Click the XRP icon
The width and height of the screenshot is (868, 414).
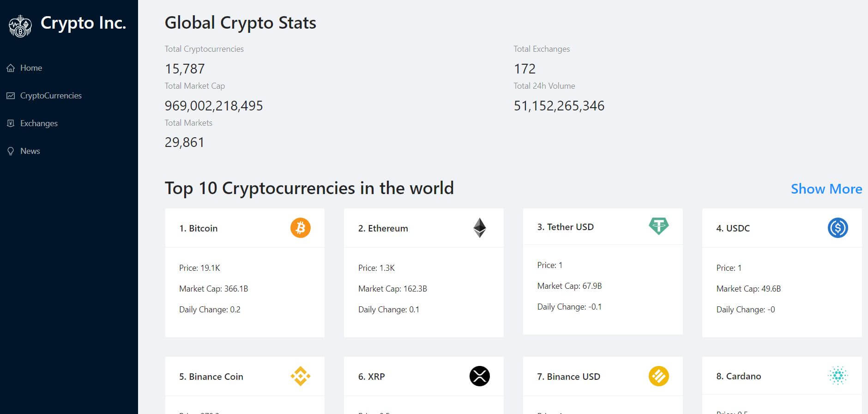[480, 376]
